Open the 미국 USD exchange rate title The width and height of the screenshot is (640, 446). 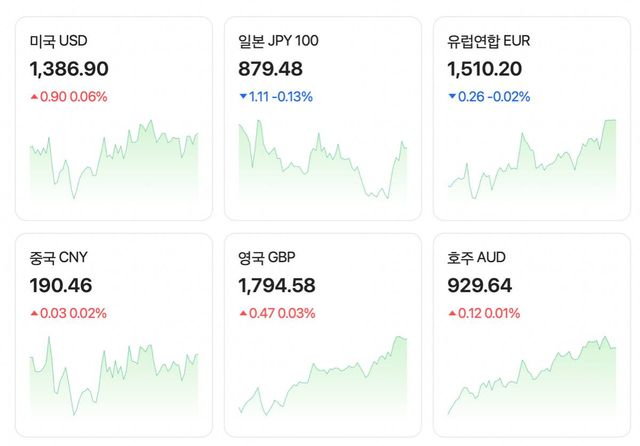point(59,41)
